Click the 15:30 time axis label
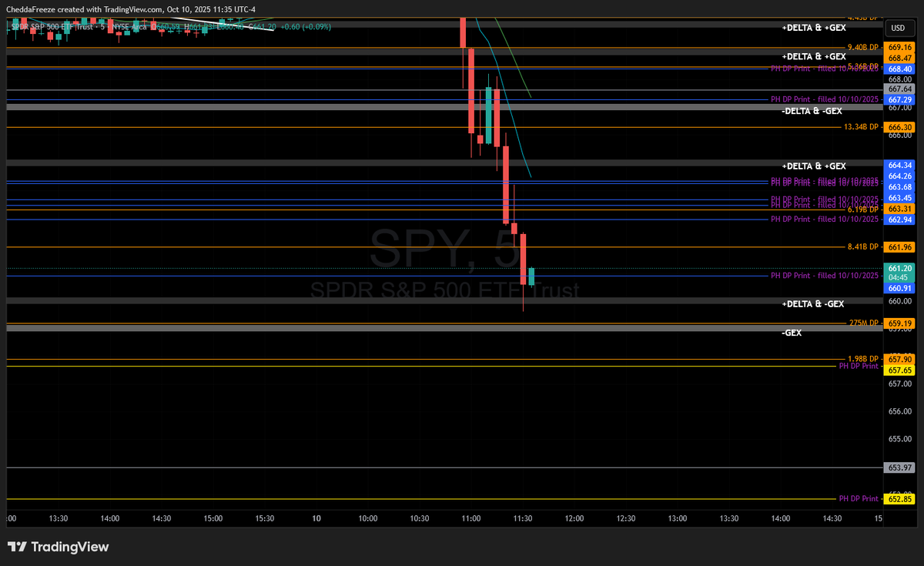Viewport: 924px width, 566px height. tap(265, 519)
